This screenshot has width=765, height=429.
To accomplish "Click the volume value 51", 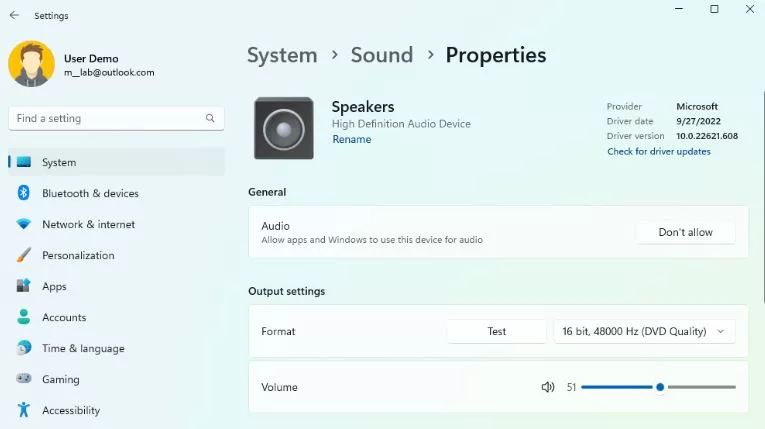I will point(571,387).
